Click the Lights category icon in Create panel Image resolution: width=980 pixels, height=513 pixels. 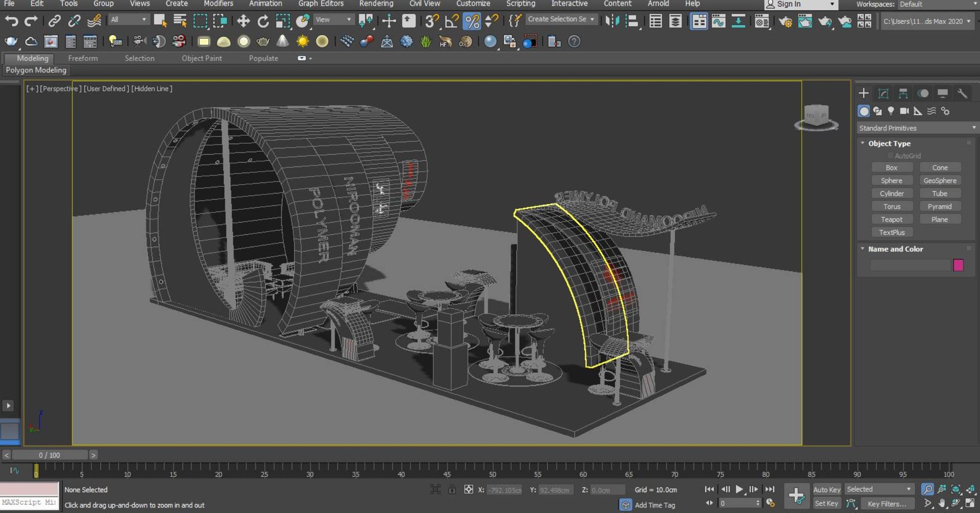click(x=891, y=111)
